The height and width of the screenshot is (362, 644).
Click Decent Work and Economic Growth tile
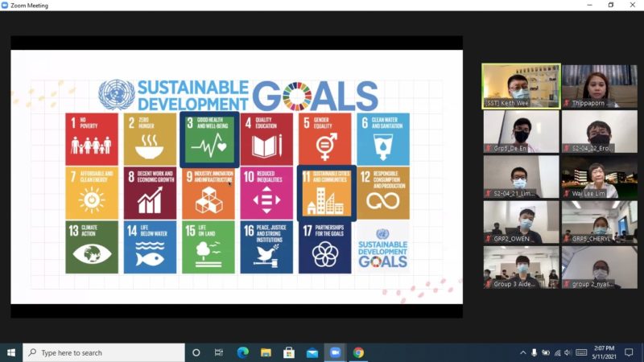tap(150, 193)
